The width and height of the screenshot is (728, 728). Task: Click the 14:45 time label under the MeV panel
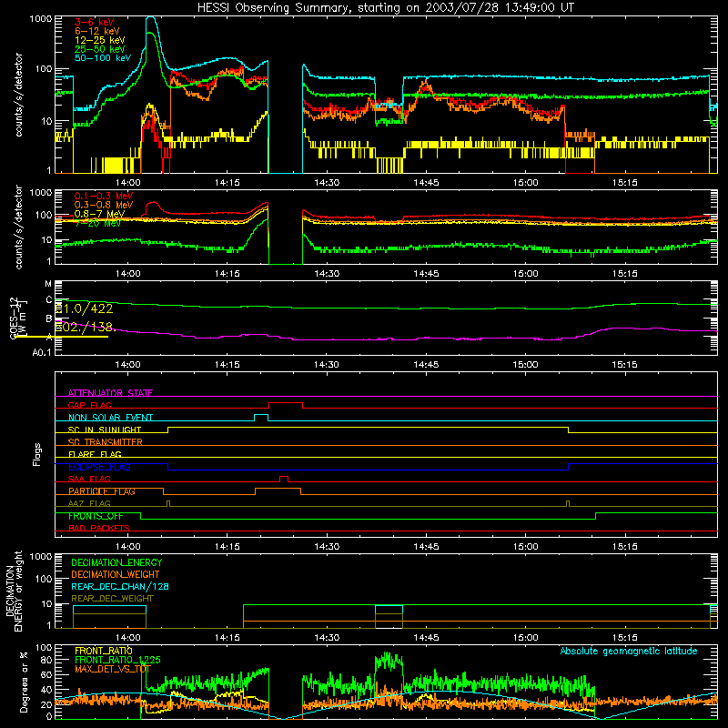pyautogui.click(x=426, y=274)
